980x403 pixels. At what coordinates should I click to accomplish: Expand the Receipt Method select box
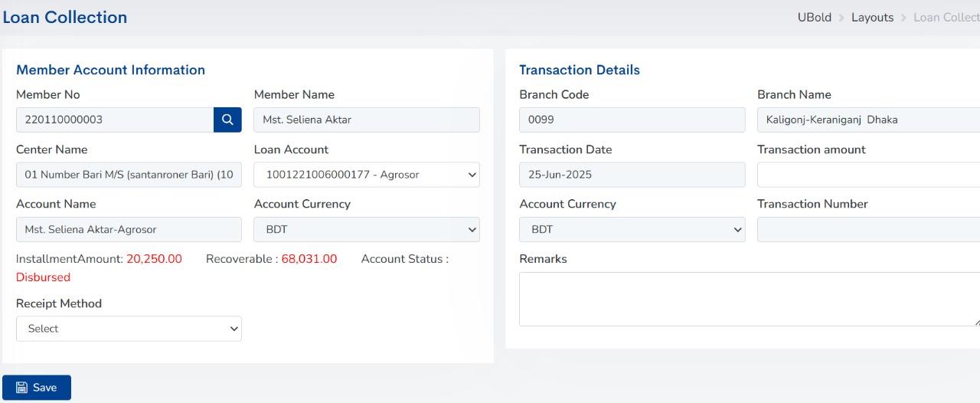(129, 329)
